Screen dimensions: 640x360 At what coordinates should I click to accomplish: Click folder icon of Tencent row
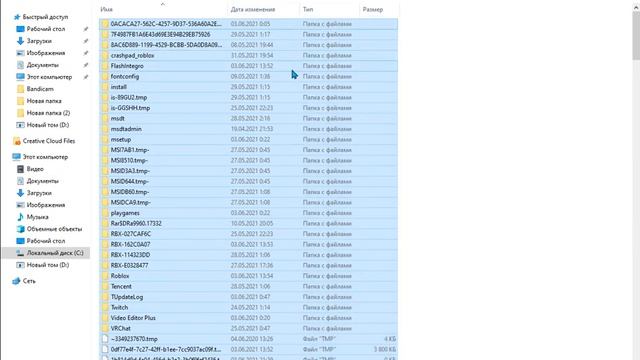[105, 287]
